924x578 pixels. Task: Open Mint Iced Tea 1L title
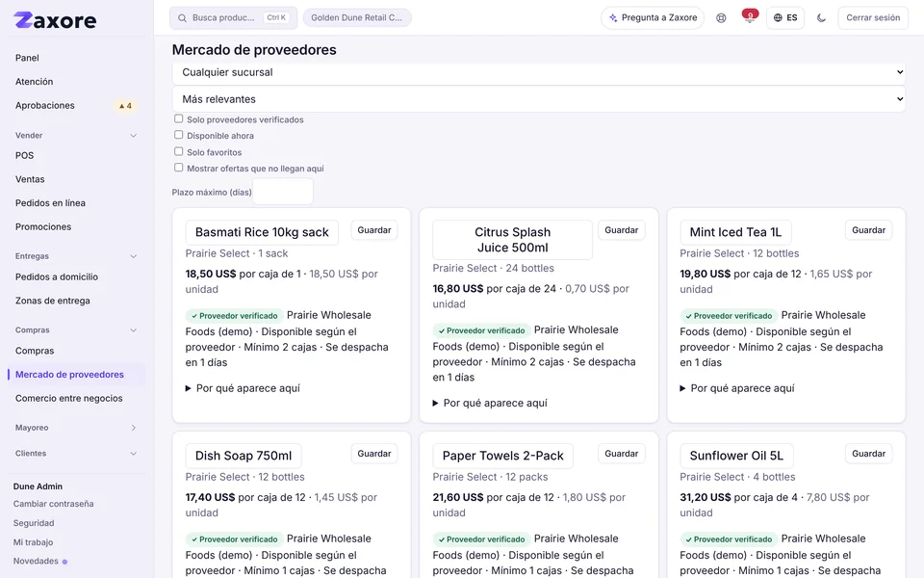pyautogui.click(x=735, y=232)
